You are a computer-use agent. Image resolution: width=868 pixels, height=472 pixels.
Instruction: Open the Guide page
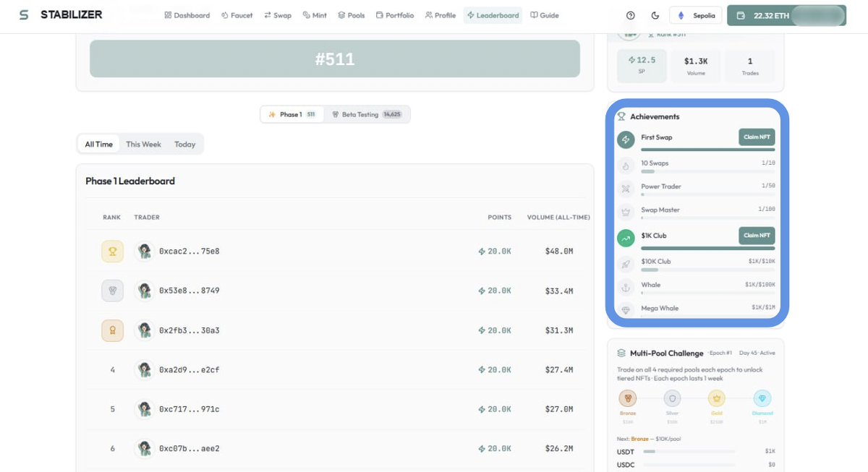[x=545, y=15]
